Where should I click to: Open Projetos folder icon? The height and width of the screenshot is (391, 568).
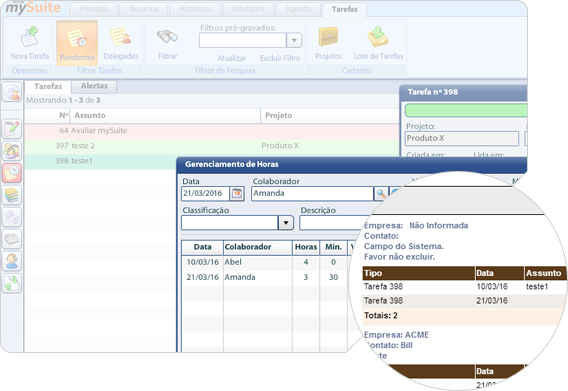click(x=329, y=37)
